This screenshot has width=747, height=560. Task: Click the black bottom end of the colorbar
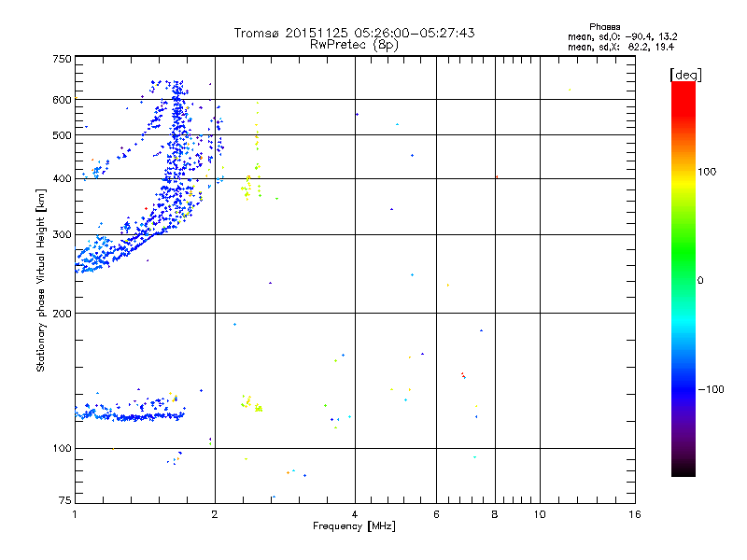pyautogui.click(x=684, y=469)
